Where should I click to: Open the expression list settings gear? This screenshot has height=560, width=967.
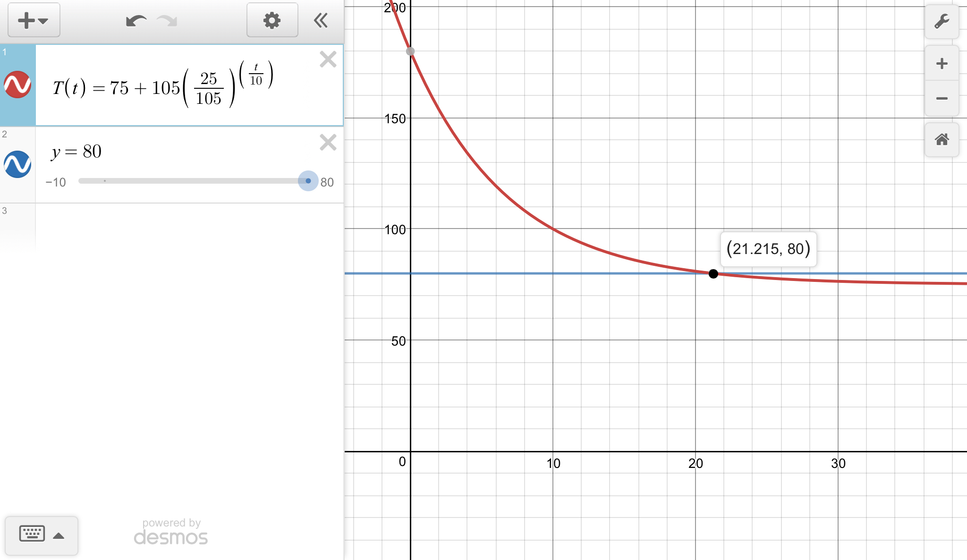tap(272, 20)
